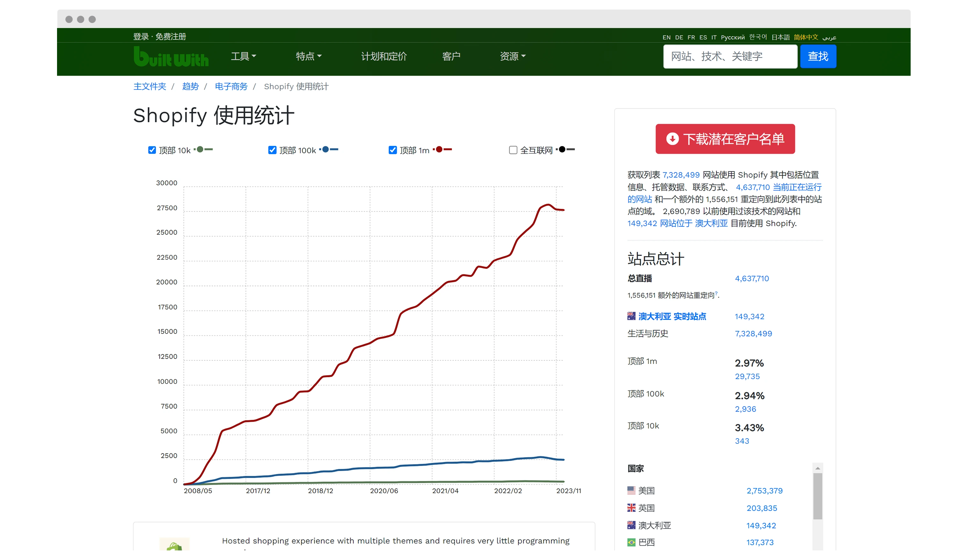Click the Australia flag in country list
The width and height of the screenshot is (968, 560).
[x=631, y=525]
